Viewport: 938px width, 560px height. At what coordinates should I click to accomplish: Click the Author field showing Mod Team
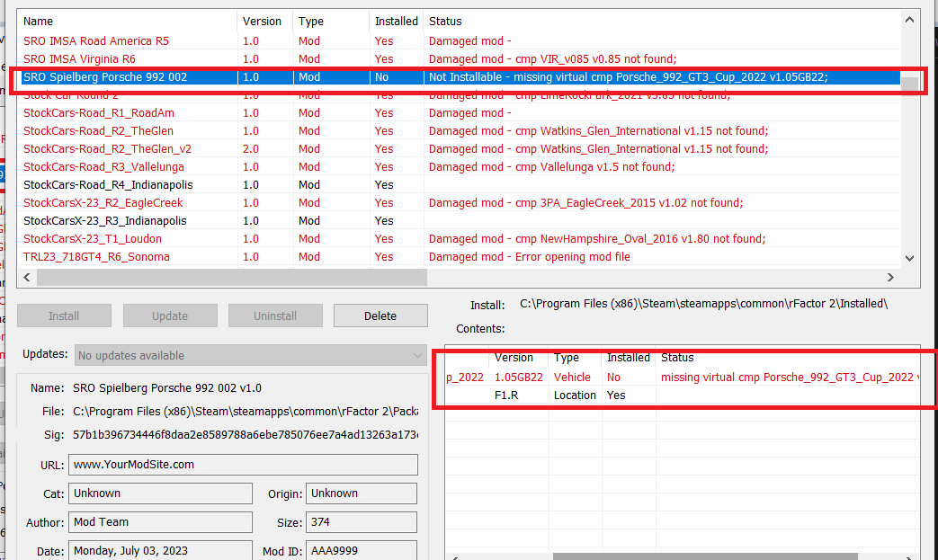tap(160, 521)
